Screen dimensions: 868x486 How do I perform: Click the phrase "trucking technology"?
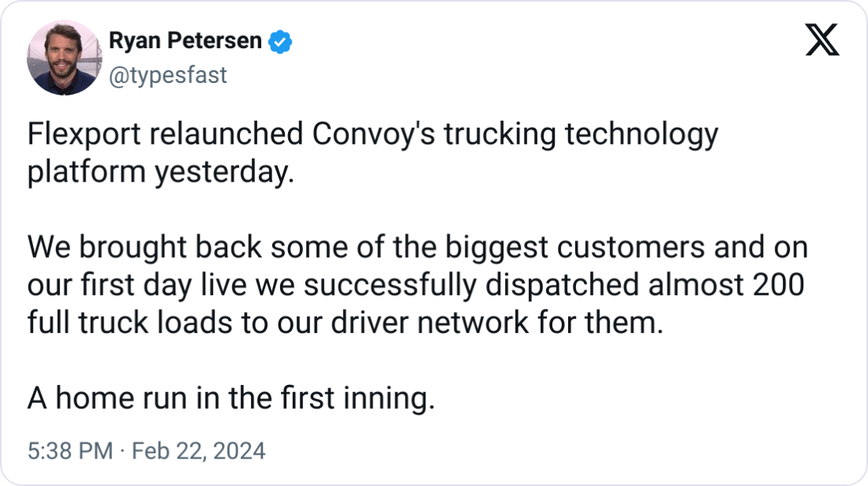[x=582, y=135]
